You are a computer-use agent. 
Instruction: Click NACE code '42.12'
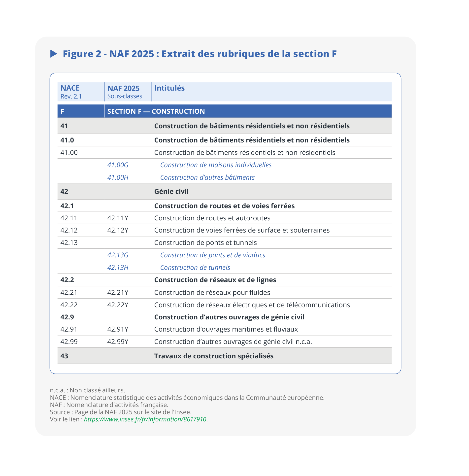pos(69,230)
